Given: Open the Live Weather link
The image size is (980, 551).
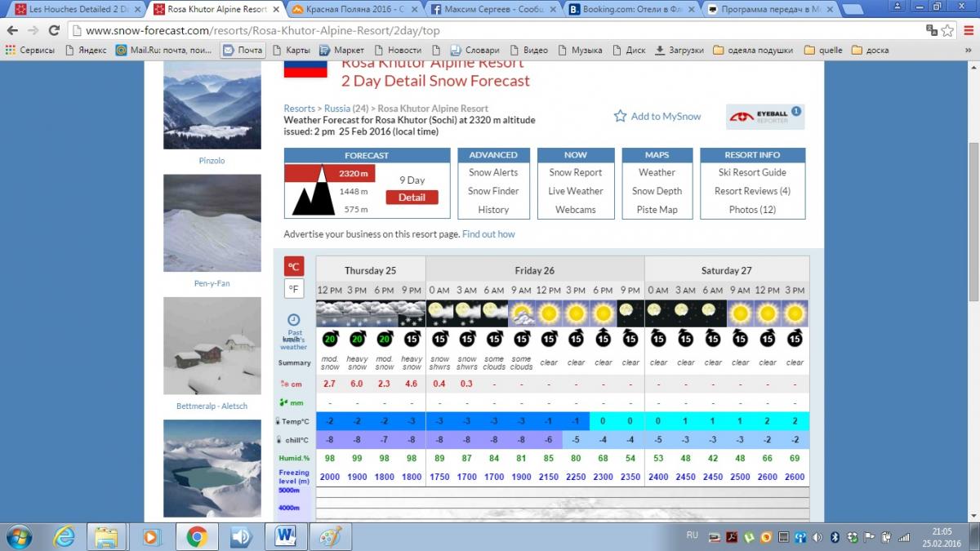Looking at the screenshot, I should point(575,191).
